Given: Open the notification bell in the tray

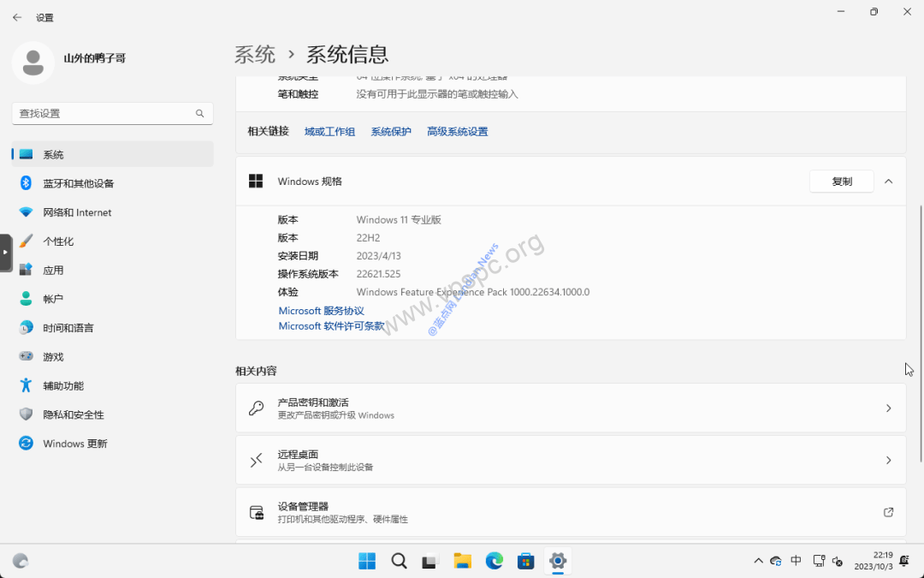Looking at the screenshot, I should (904, 561).
